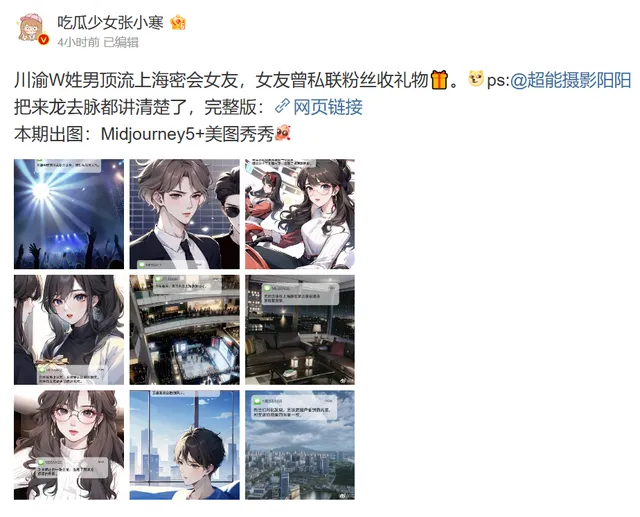Open thumbnail of girl with round glasses
This screenshot has width=640, height=517.
(69, 445)
